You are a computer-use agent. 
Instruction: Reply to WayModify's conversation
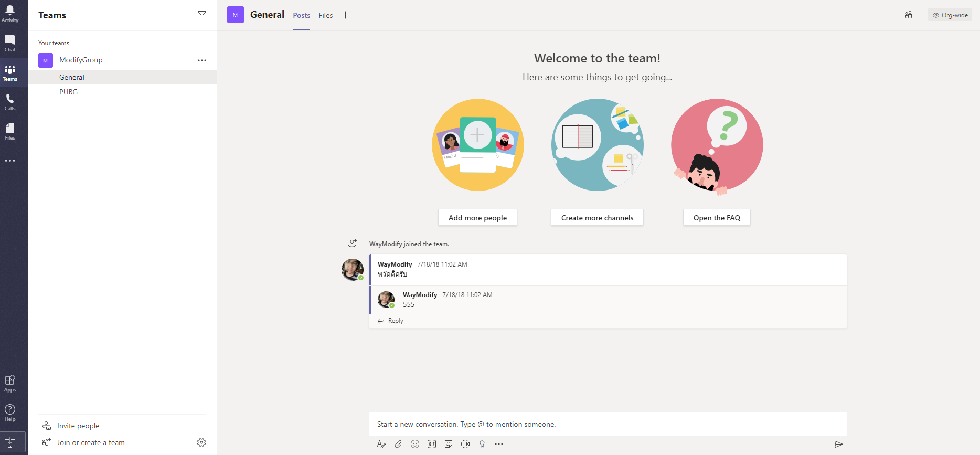click(x=391, y=321)
